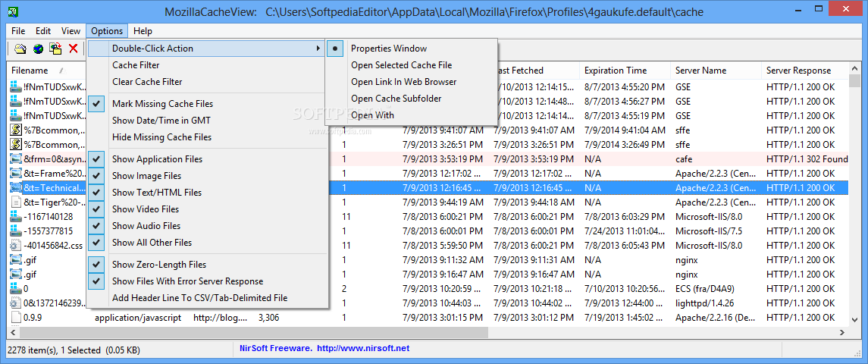Toggle Mark Missing Cache Files option
Image resolution: width=868 pixels, height=364 pixels.
(208, 104)
